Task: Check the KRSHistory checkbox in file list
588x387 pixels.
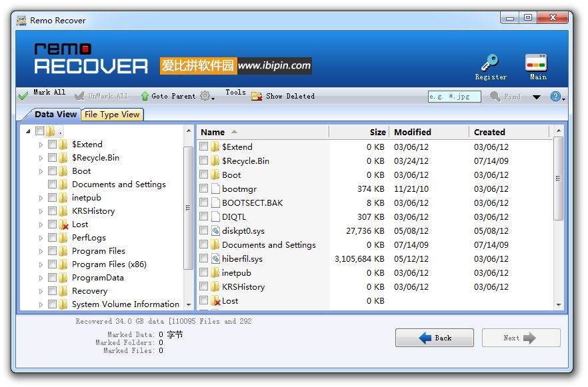Action: tap(203, 286)
